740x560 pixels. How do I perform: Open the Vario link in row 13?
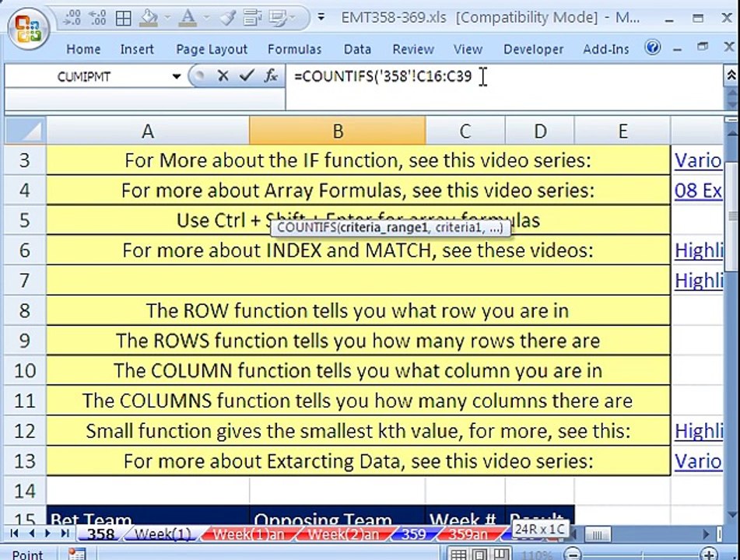pyautogui.click(x=697, y=461)
